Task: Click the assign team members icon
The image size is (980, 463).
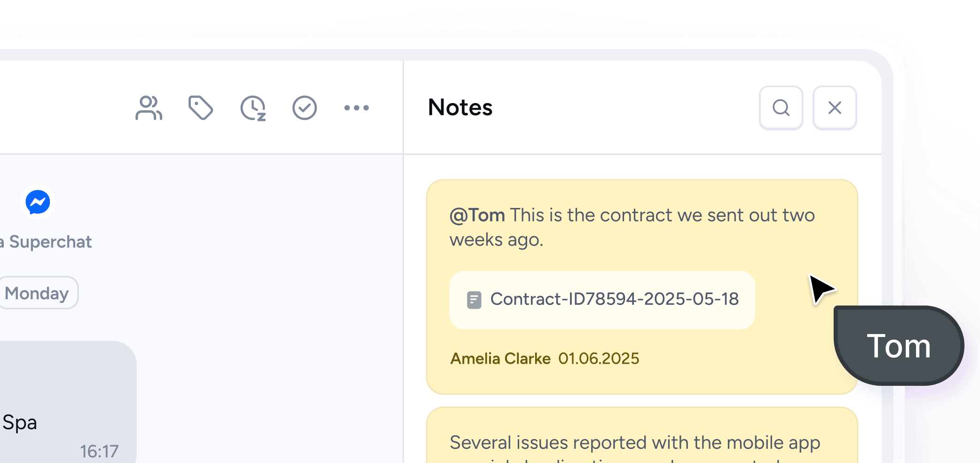Action: 149,108
